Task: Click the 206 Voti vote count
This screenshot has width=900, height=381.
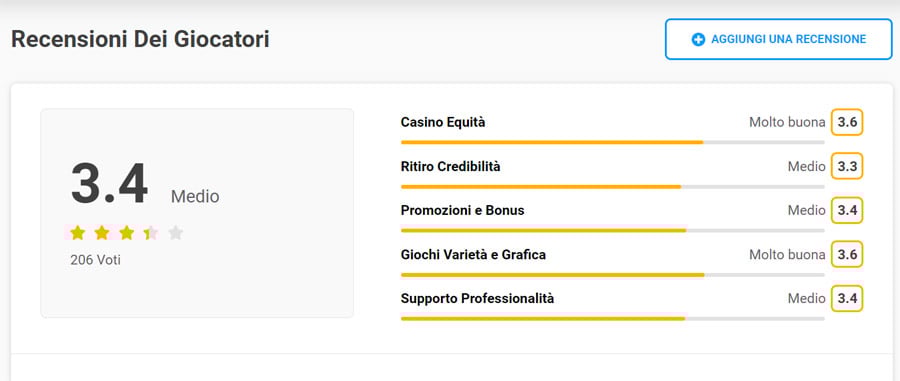Action: click(x=95, y=260)
